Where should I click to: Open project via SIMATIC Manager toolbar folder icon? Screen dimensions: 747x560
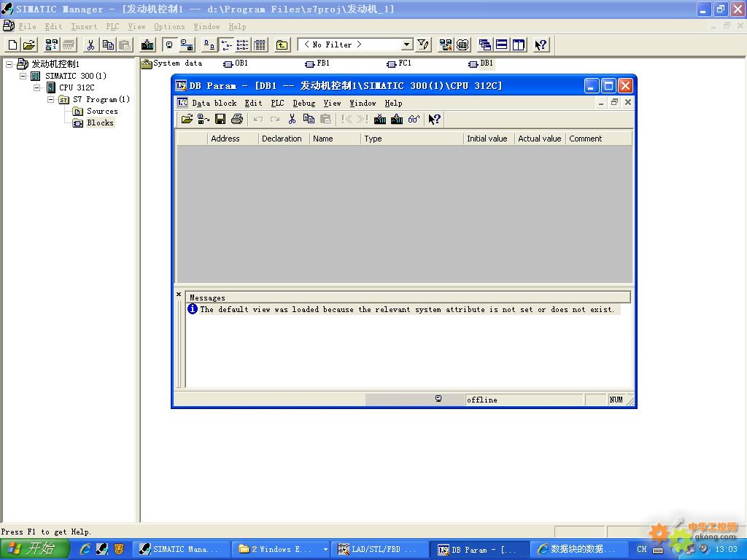[x=29, y=44]
